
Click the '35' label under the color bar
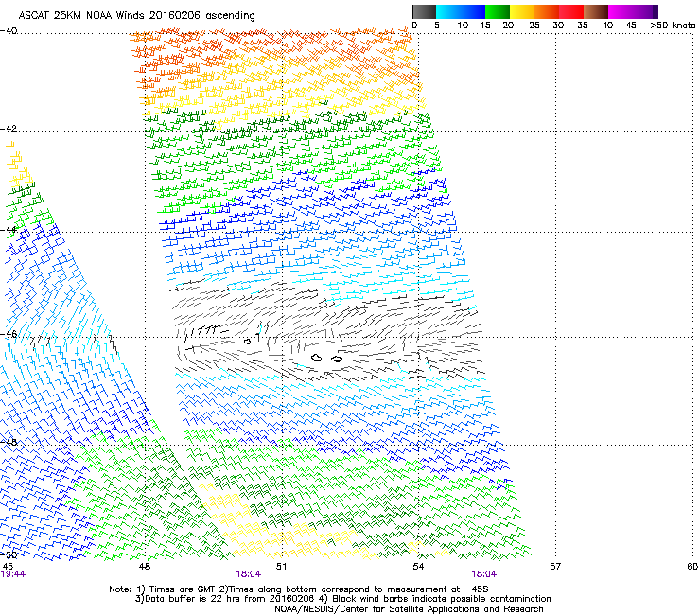[583, 26]
